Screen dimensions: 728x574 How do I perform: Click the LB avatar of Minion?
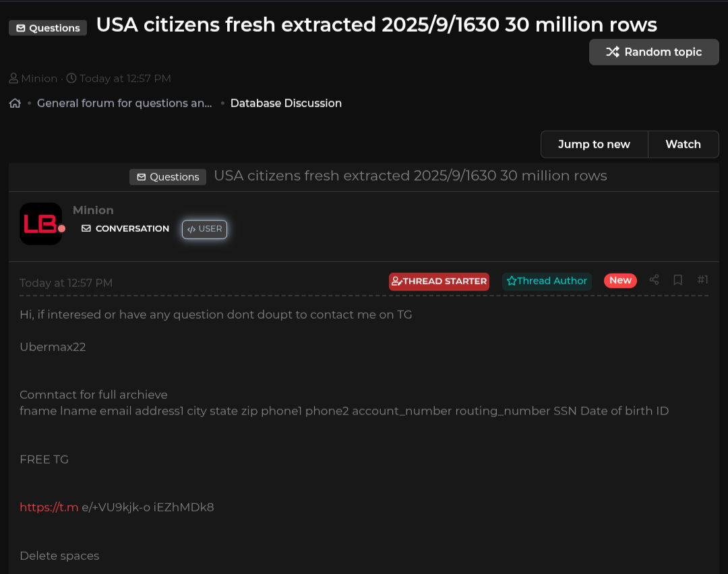coord(41,224)
